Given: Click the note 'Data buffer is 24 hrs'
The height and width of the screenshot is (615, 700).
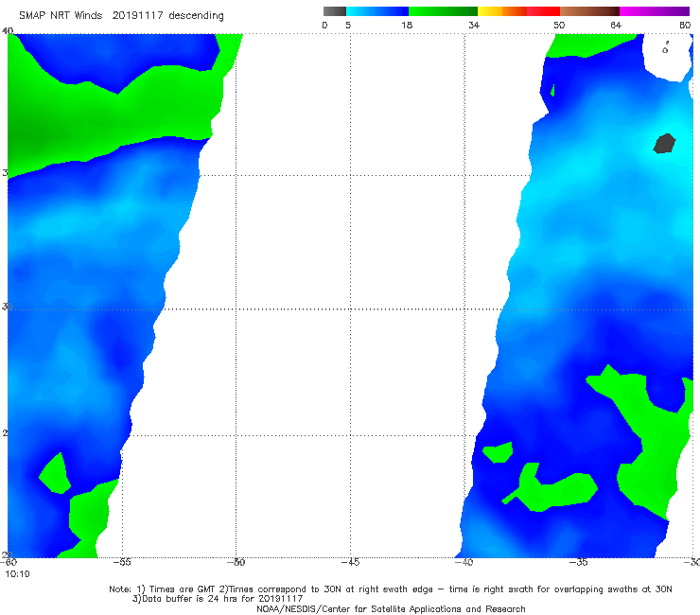Looking at the screenshot, I should (192, 599).
